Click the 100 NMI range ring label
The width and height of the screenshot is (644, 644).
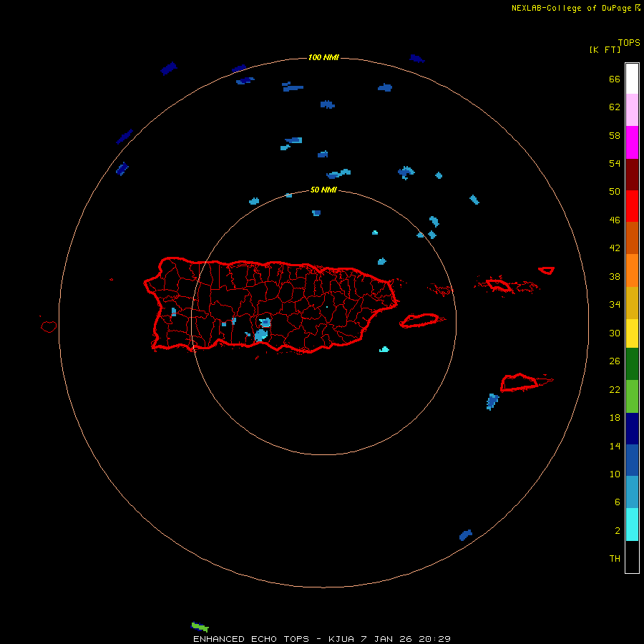(x=323, y=57)
